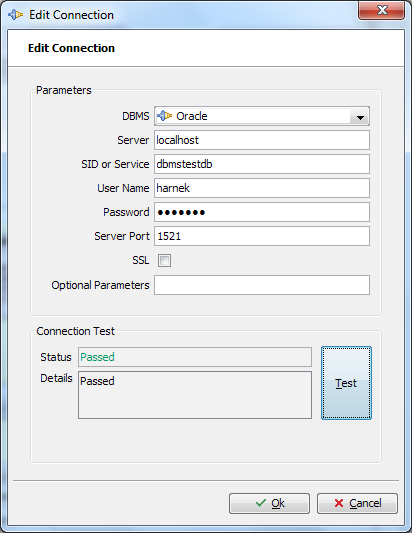The width and height of the screenshot is (412, 533).
Task: Click the Details box showing Passed
Action: (x=195, y=395)
